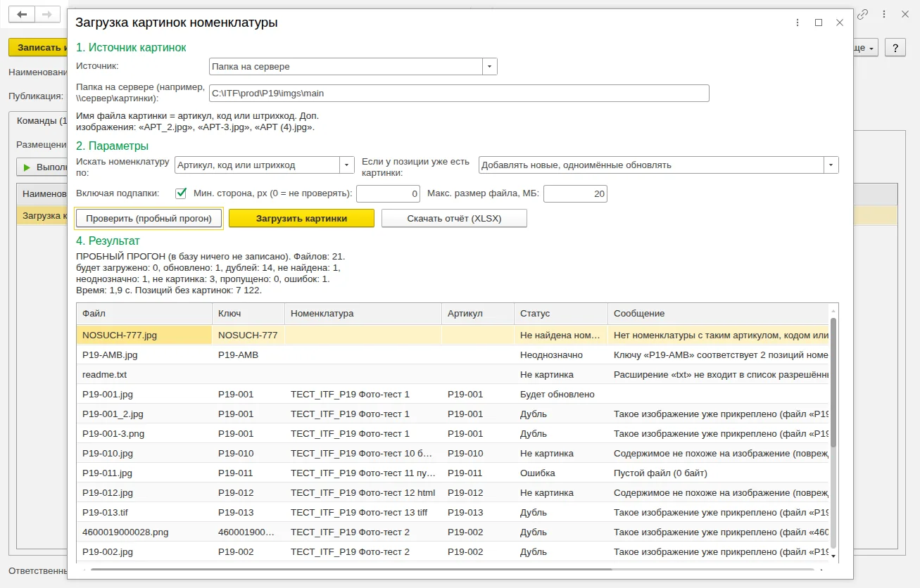Expand the Источник dropdown arrow

pyautogui.click(x=490, y=67)
